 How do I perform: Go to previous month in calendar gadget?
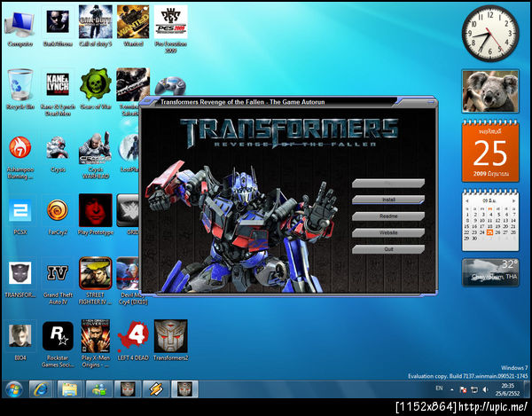point(467,200)
